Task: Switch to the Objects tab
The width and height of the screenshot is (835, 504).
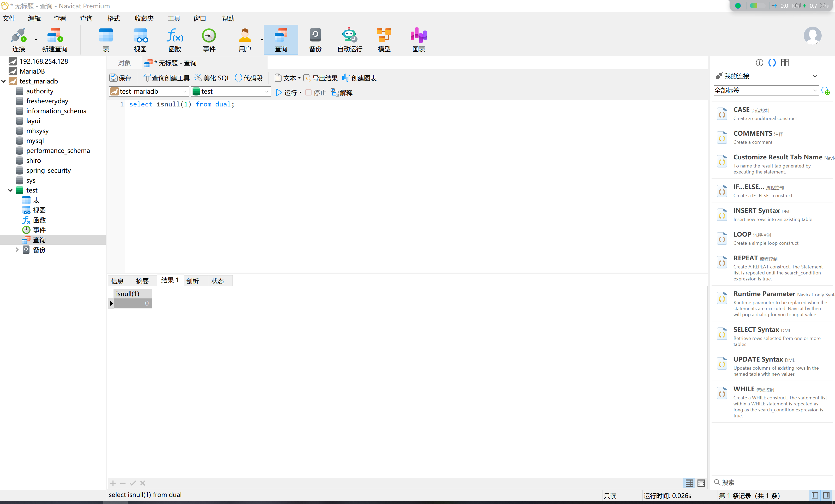Action: pos(124,63)
